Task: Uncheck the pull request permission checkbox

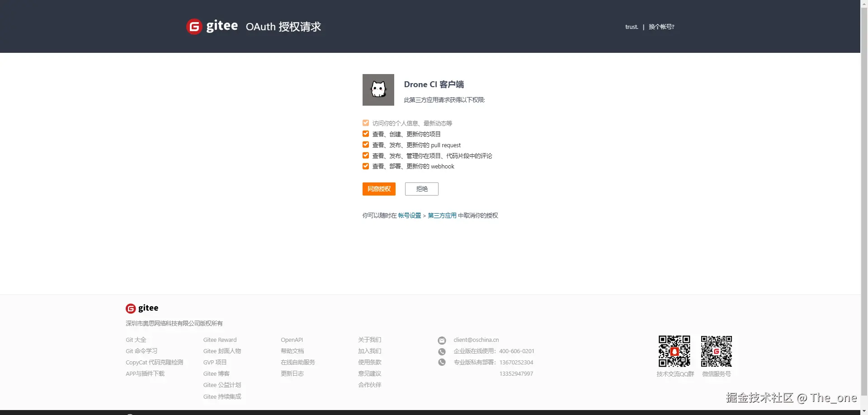Action: coord(366,145)
